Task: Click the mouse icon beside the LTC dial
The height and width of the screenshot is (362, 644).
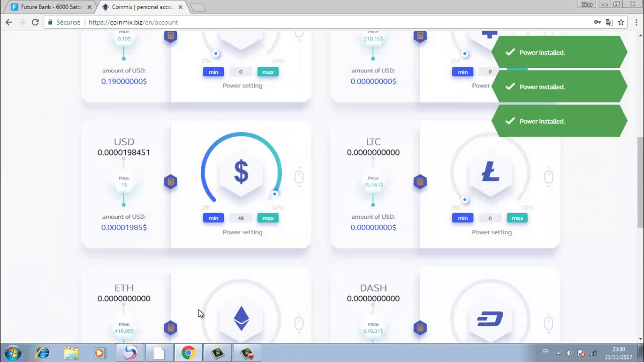Action: 548,177
